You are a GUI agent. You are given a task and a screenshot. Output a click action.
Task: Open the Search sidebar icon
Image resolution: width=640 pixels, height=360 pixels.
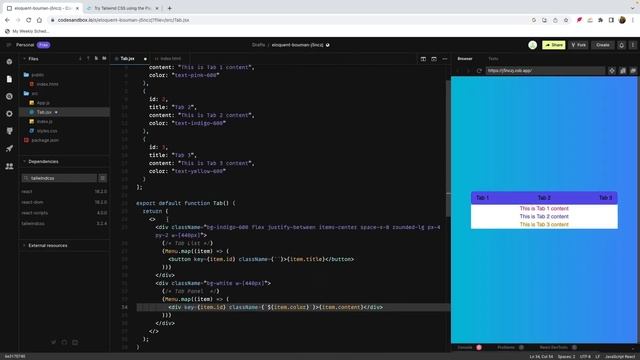click(9, 96)
